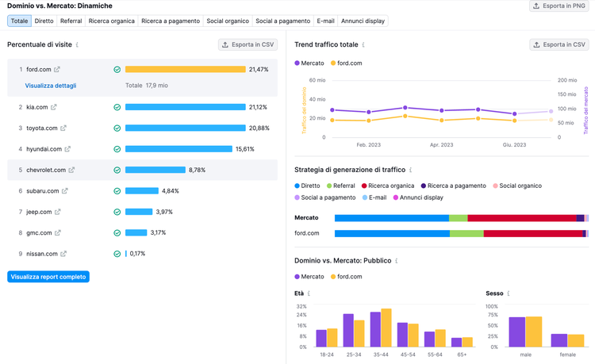Switch to the Diretto tab
The image size is (595, 364).
click(44, 21)
